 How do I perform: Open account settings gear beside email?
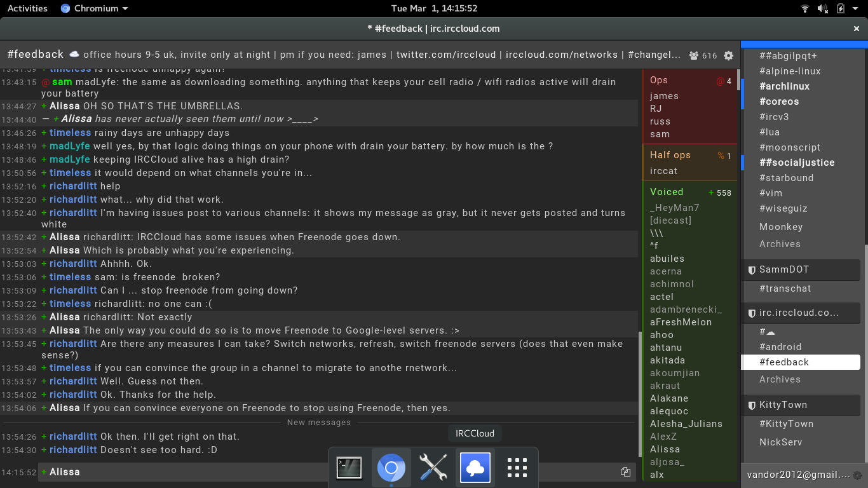[x=857, y=475]
